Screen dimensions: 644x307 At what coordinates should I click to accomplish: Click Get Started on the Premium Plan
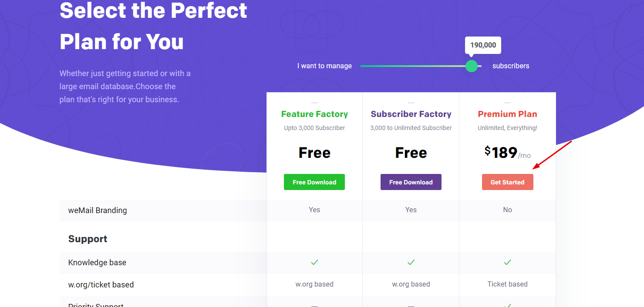coord(507,182)
